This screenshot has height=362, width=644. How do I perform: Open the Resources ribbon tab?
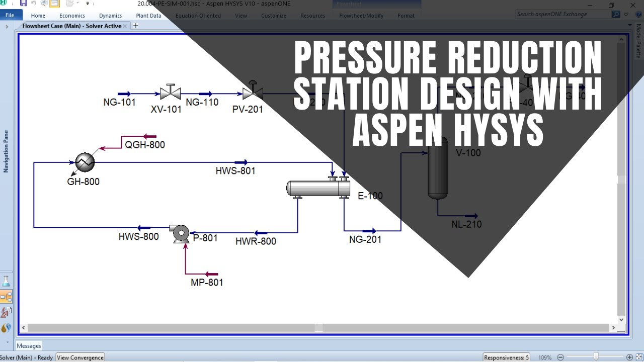click(x=312, y=16)
